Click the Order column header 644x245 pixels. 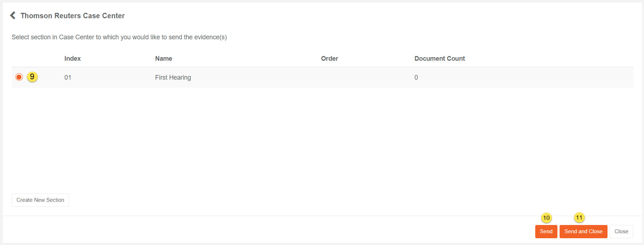(329, 59)
